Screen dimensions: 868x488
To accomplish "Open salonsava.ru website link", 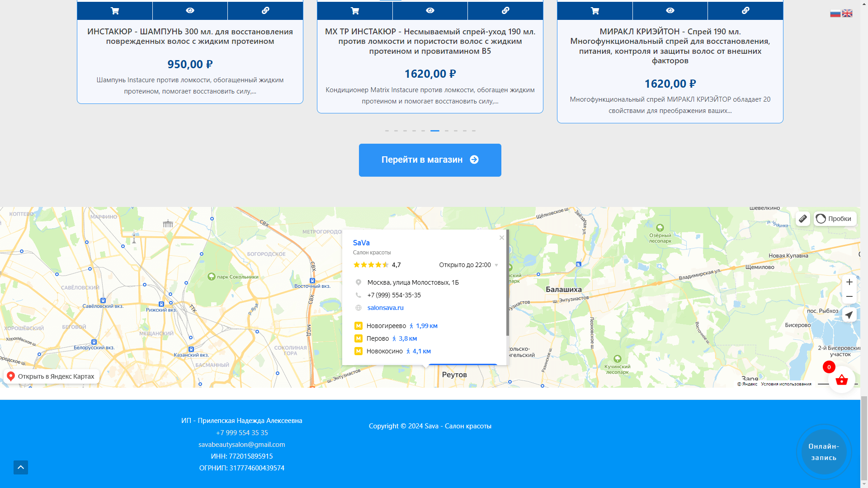I will (385, 308).
